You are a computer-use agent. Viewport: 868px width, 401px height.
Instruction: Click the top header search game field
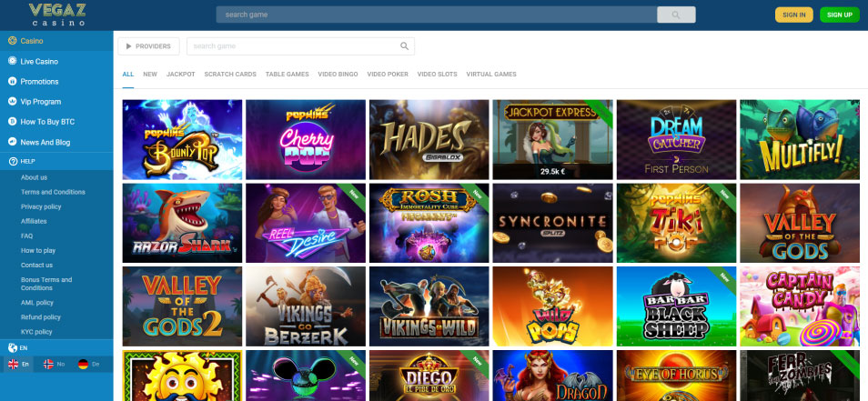pos(436,15)
